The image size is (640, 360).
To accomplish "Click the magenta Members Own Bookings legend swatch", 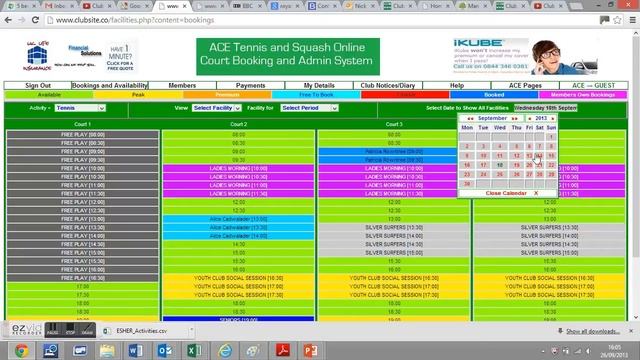I will (583, 95).
